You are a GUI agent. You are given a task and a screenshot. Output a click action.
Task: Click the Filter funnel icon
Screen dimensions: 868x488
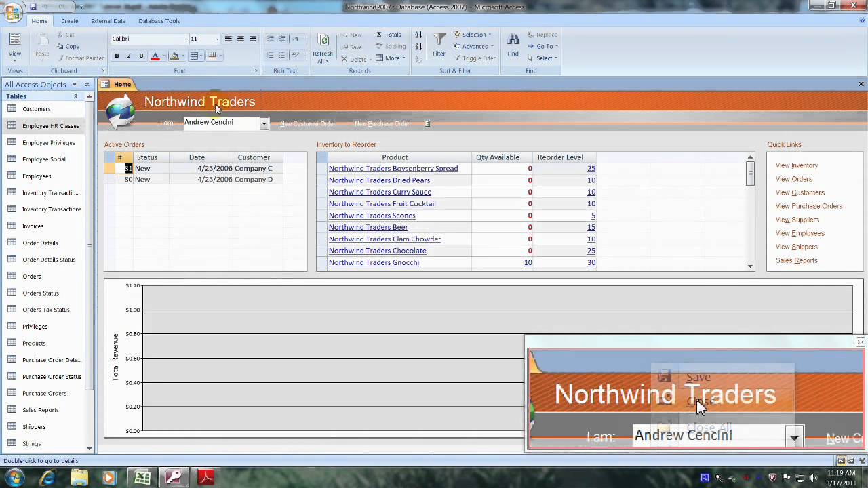[439, 45]
